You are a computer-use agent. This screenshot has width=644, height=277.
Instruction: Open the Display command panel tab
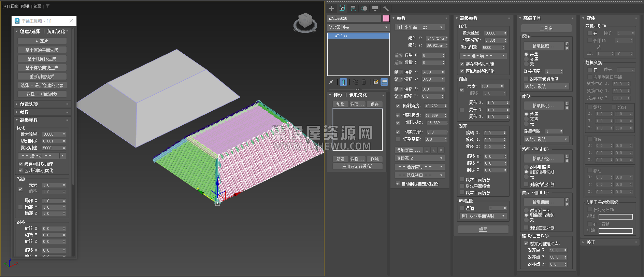(x=375, y=9)
